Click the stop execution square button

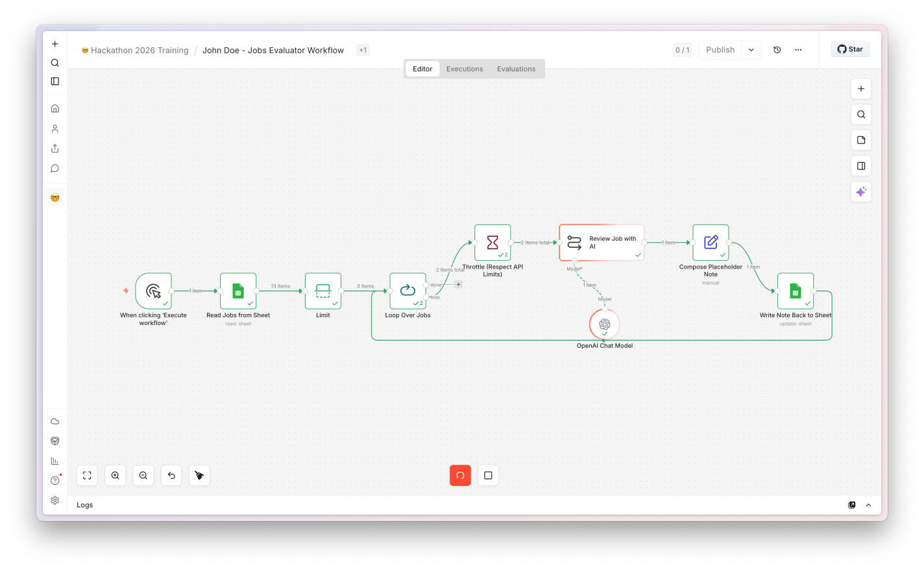488,476
